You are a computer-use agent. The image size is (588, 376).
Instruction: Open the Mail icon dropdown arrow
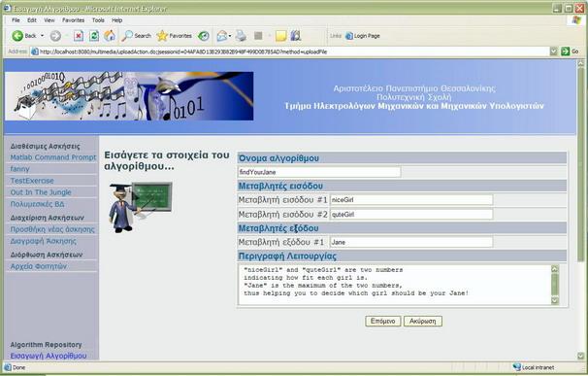pyautogui.click(x=230, y=36)
